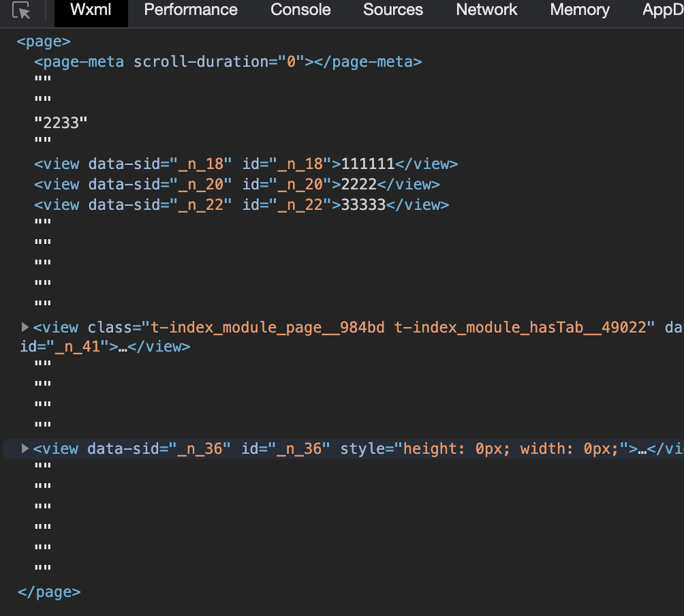
Task: Expand the t-index_module_page view node
Action: coord(25,327)
